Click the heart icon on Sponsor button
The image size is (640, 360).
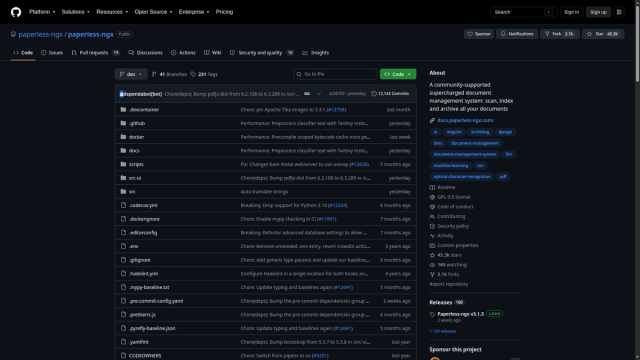pos(470,34)
